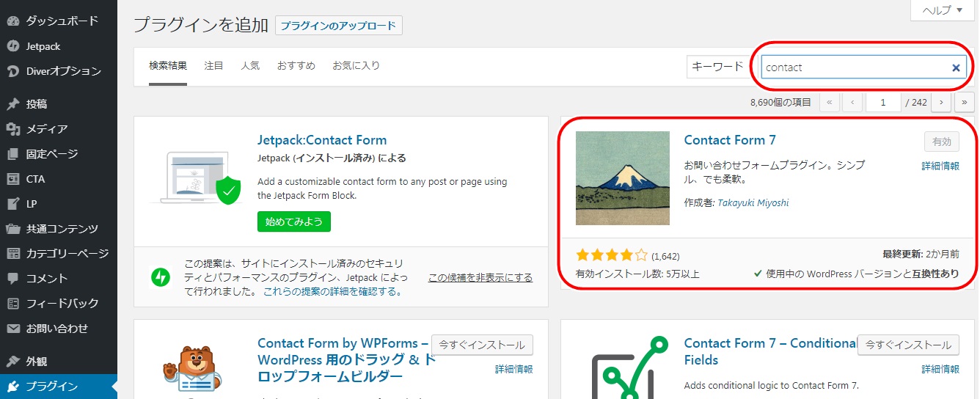Switch to the 人気 tab

point(250,66)
